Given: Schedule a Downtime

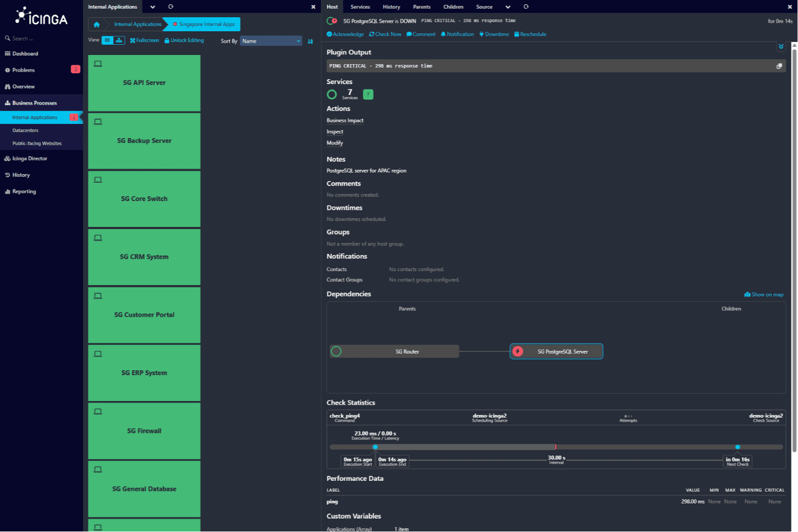Looking at the screenshot, I should pyautogui.click(x=494, y=34).
